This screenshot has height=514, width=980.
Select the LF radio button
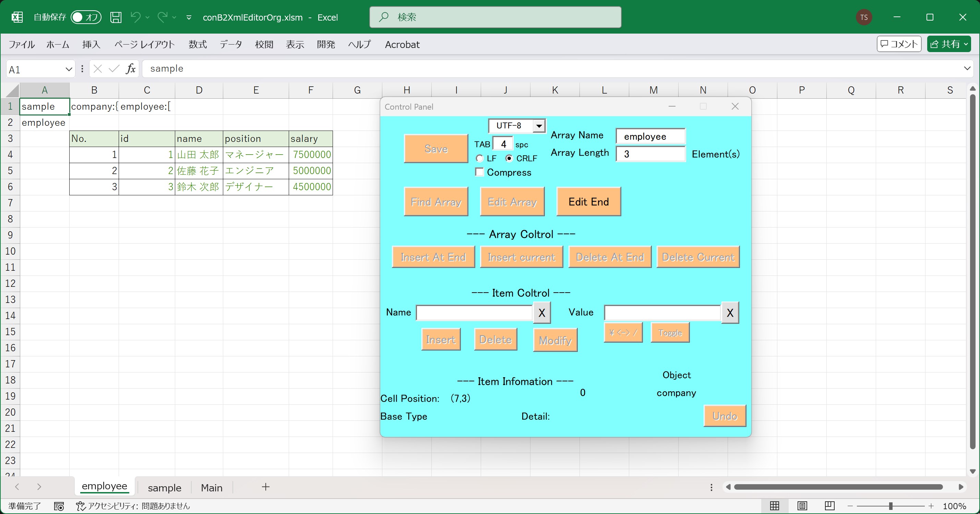(x=480, y=158)
